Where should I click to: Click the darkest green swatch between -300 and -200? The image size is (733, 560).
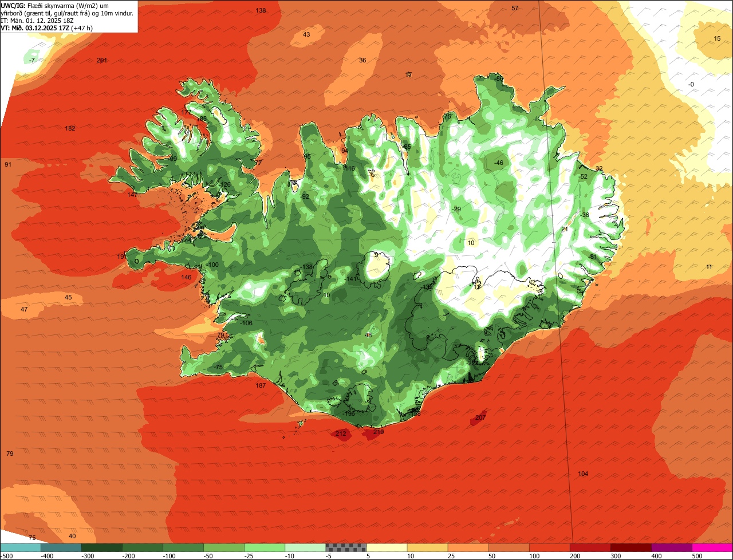pyautogui.click(x=101, y=547)
